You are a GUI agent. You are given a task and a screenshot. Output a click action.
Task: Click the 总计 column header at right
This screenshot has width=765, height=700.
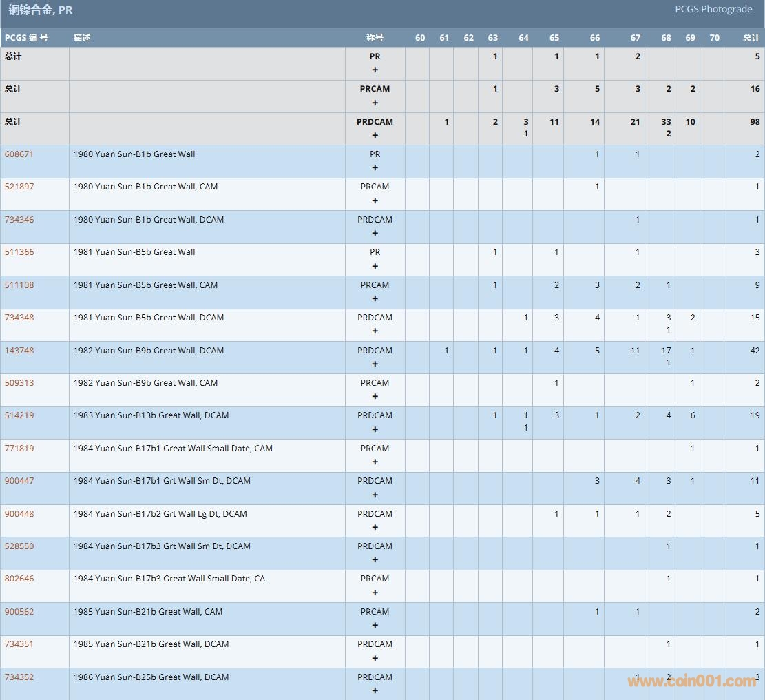pos(751,38)
